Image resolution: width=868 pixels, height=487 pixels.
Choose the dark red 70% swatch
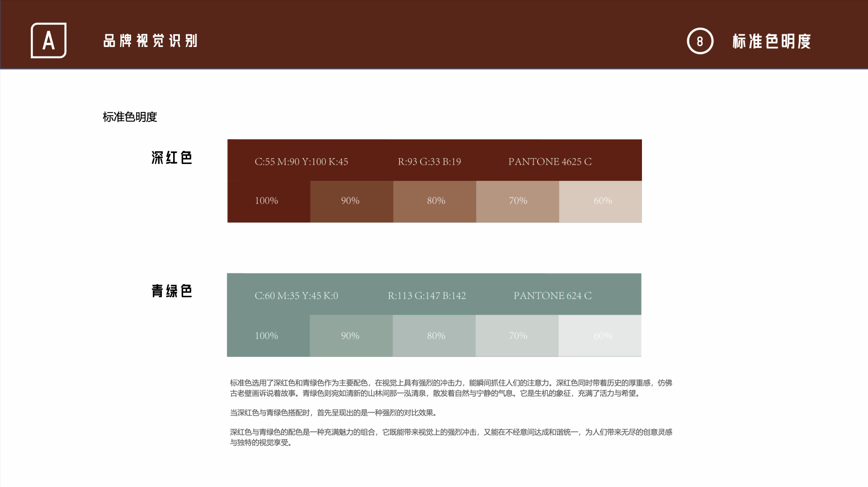(517, 201)
